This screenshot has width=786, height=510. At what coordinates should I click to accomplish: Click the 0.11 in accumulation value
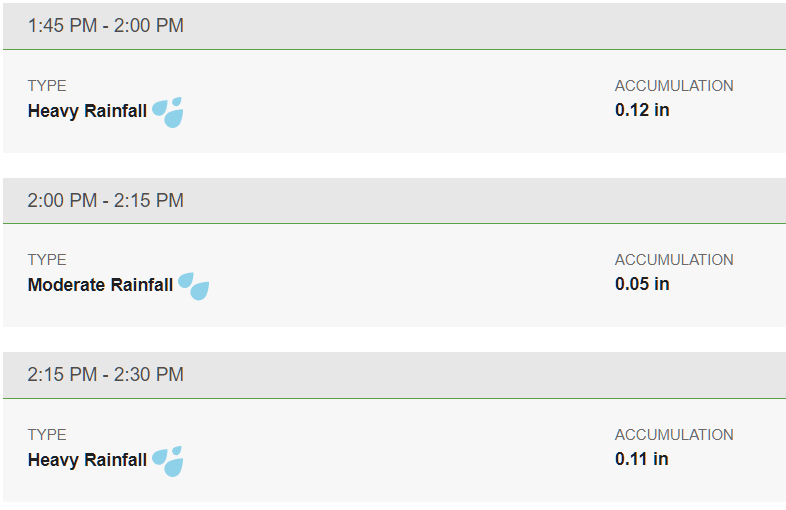(642, 459)
